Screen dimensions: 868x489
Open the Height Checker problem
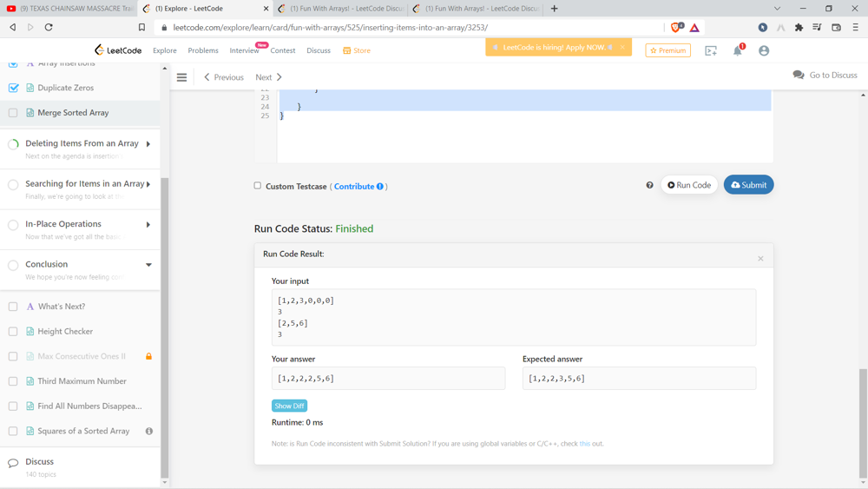coord(65,331)
